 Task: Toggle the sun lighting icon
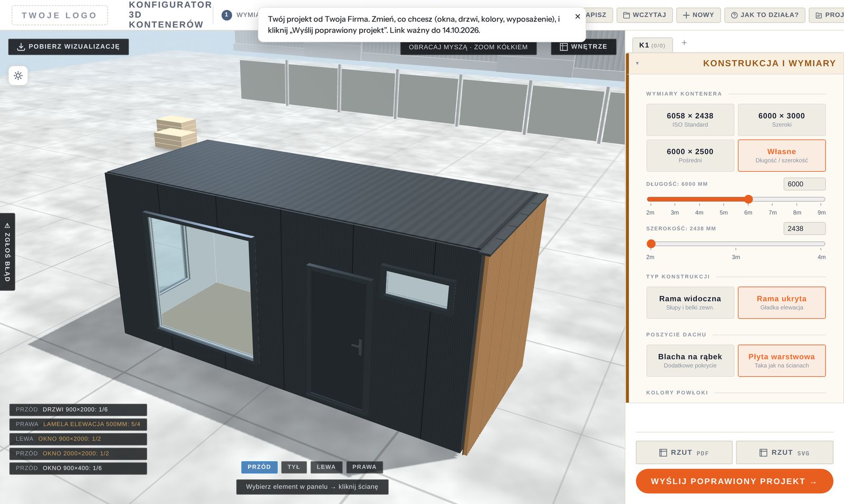coord(18,76)
